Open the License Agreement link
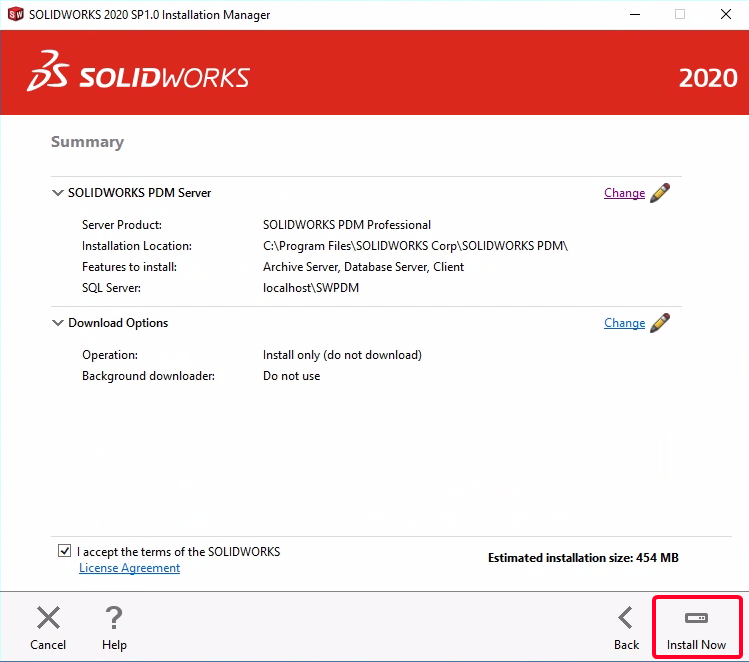 click(129, 568)
